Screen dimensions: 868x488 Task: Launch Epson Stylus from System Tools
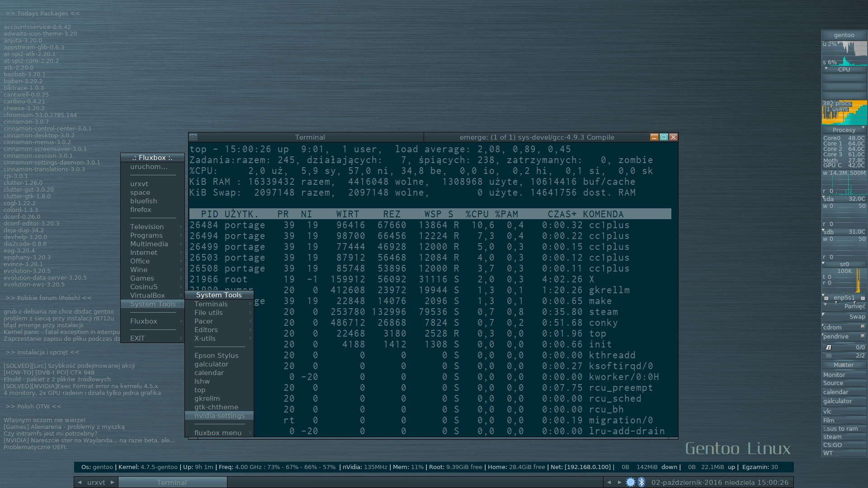(219, 356)
